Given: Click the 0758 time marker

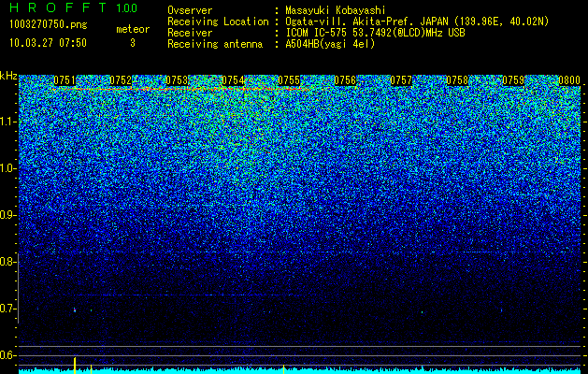Looking at the screenshot, I should click(457, 80).
